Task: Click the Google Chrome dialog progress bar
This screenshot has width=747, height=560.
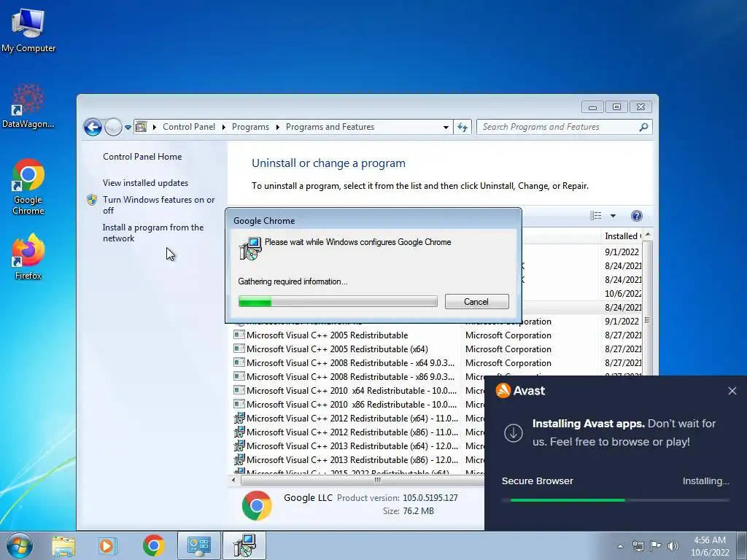Action: (337, 301)
